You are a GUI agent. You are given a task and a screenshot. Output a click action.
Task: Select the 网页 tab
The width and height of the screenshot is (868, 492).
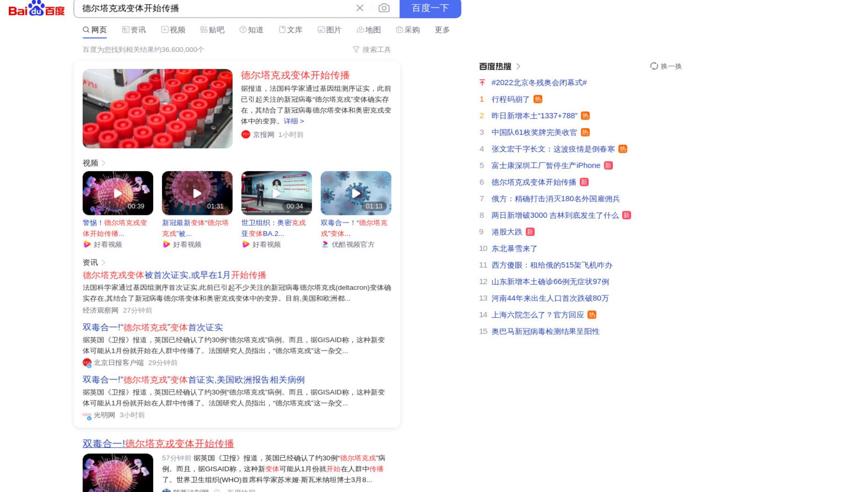point(95,30)
